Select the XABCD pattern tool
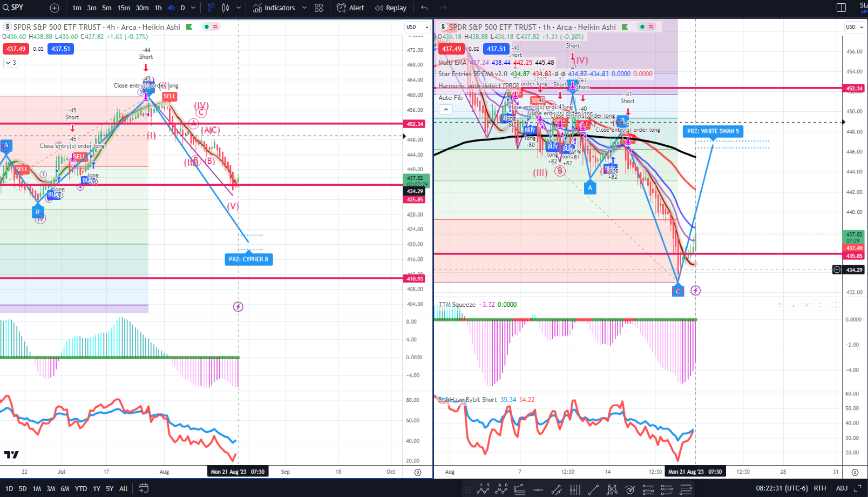868x497 pixels. coord(612,490)
